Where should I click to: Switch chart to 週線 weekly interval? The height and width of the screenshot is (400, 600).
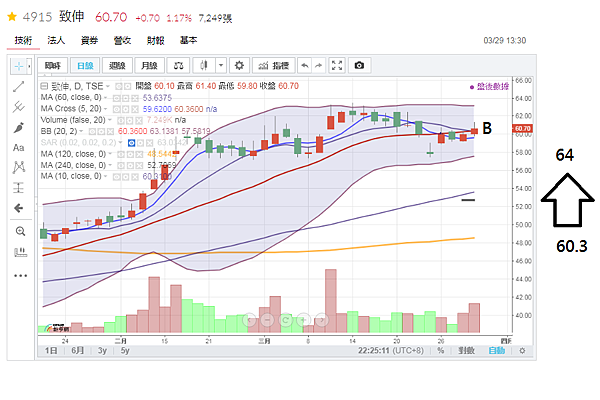(x=116, y=65)
